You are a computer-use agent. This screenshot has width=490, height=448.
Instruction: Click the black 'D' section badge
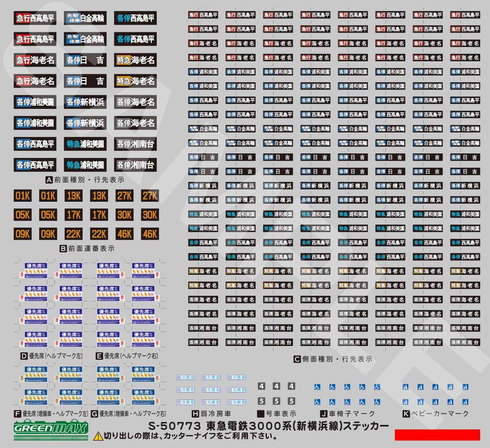[x=24, y=356]
